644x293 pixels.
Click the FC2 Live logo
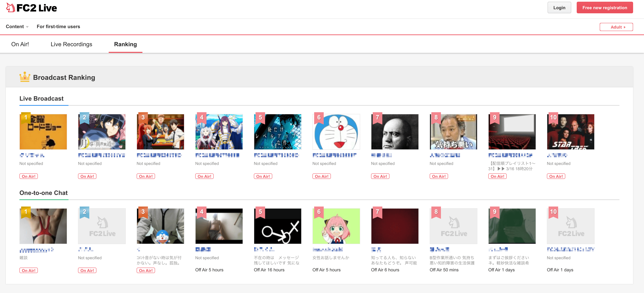tap(32, 8)
